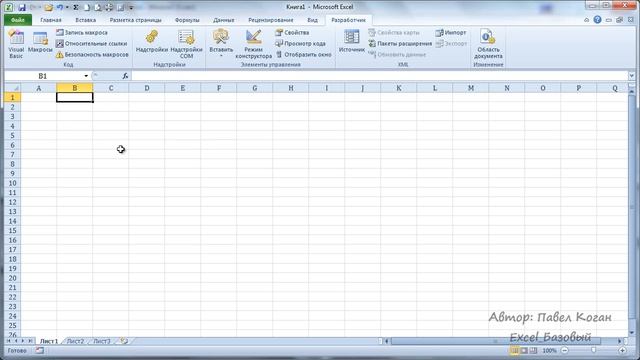Open Excel Help question mark
The image size is (640, 360).
[597, 20]
